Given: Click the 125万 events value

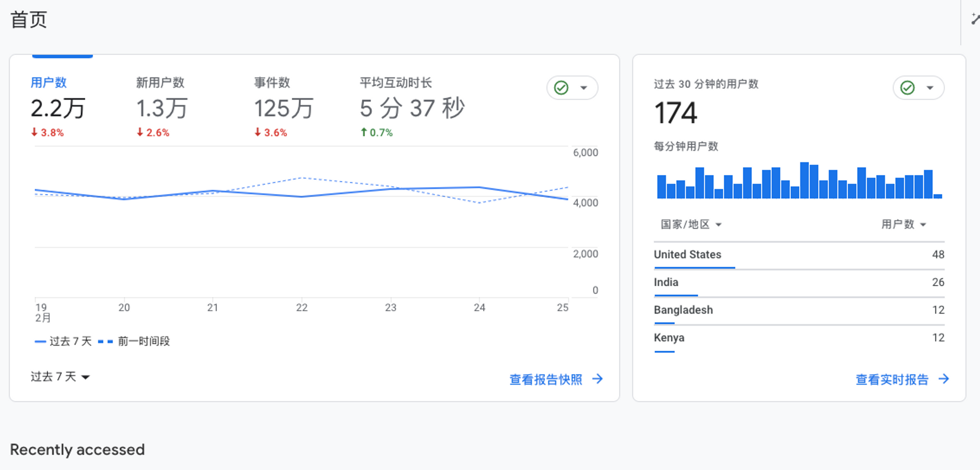Looking at the screenshot, I should pos(284,108).
